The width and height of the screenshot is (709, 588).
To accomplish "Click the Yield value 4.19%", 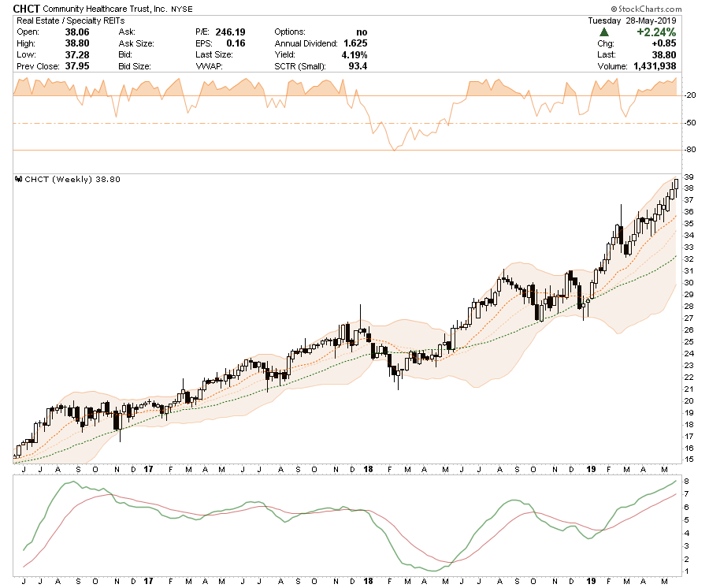I will tap(354, 54).
